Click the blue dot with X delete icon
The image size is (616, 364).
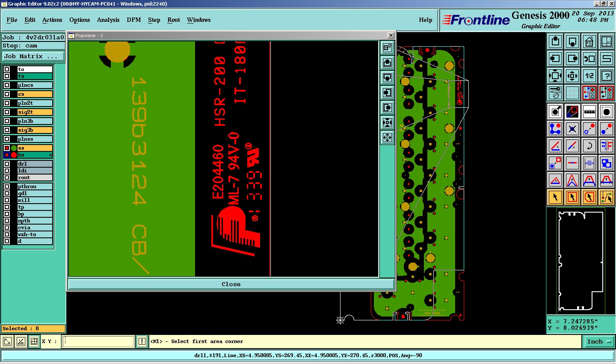(x=572, y=129)
